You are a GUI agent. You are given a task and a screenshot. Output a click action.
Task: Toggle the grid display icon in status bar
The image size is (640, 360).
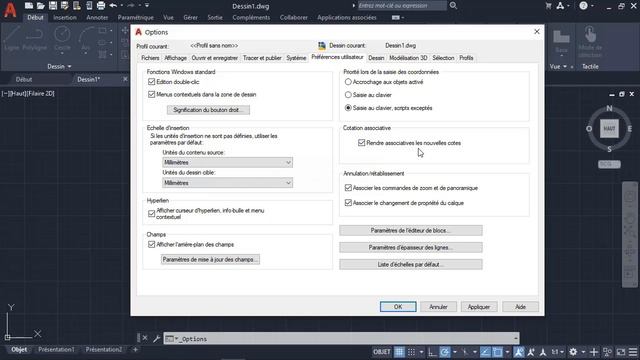pos(399,352)
